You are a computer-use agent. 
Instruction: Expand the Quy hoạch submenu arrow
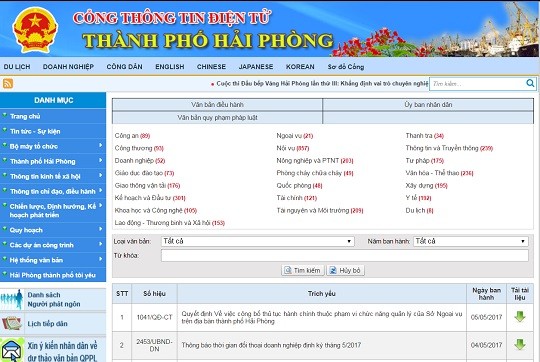[100, 229]
